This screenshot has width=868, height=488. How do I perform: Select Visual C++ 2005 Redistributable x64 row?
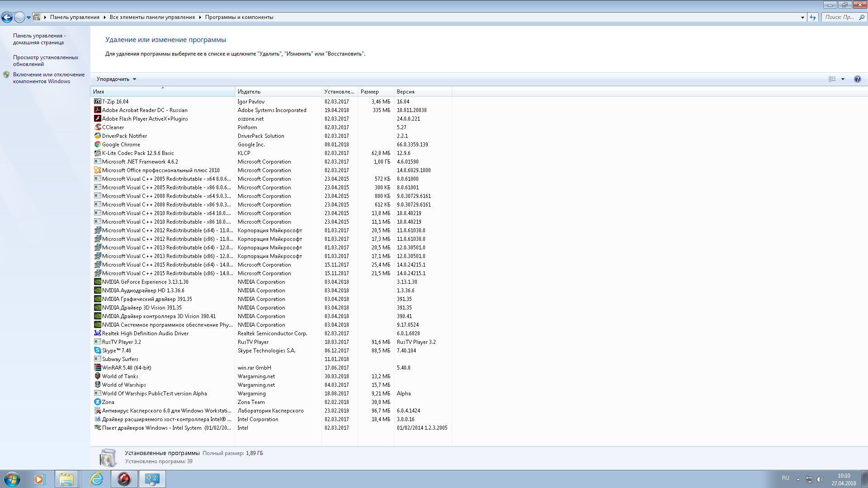pyautogui.click(x=271, y=179)
